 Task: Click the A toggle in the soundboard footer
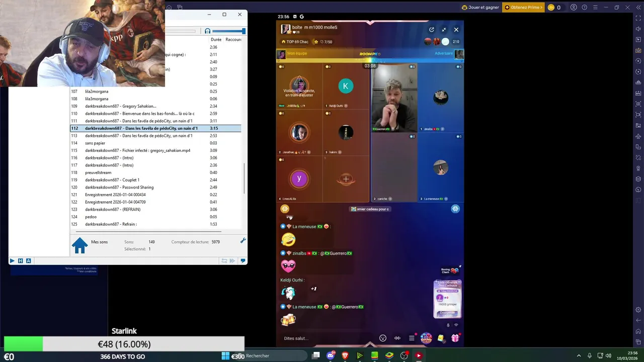28,260
